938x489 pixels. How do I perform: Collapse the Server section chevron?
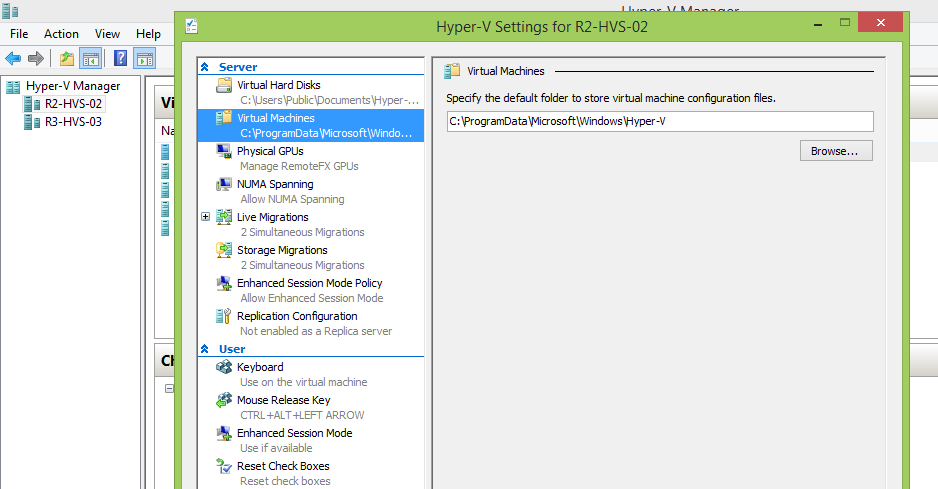point(205,67)
